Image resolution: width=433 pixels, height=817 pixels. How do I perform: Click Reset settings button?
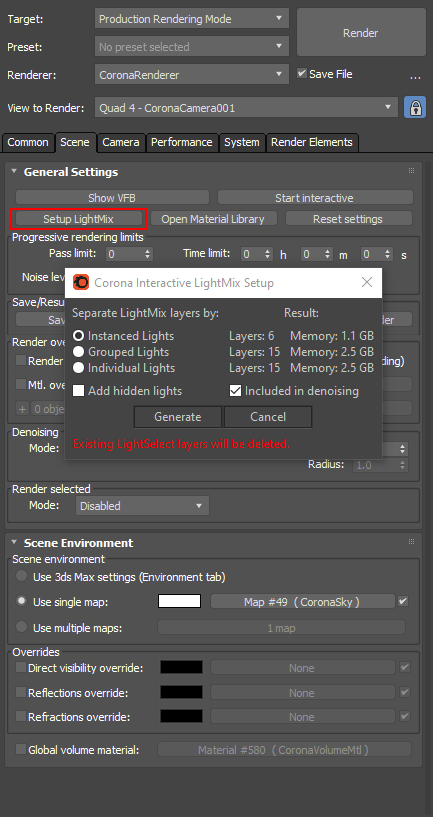348,219
